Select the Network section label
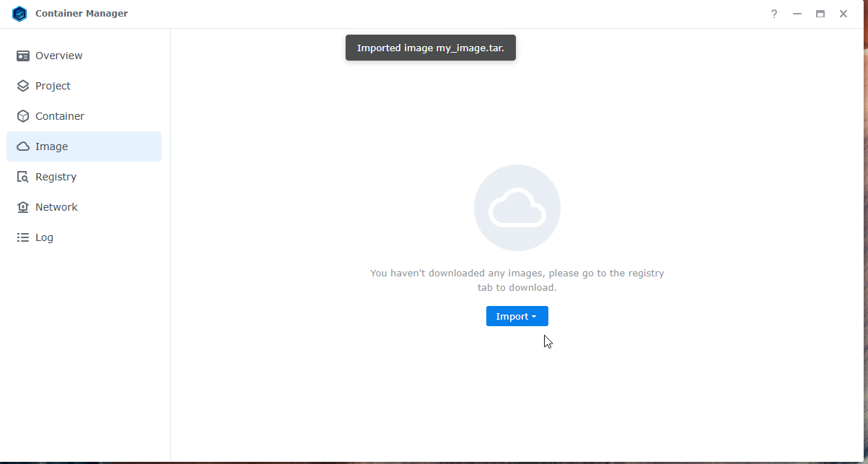The width and height of the screenshot is (868, 464). tap(56, 207)
